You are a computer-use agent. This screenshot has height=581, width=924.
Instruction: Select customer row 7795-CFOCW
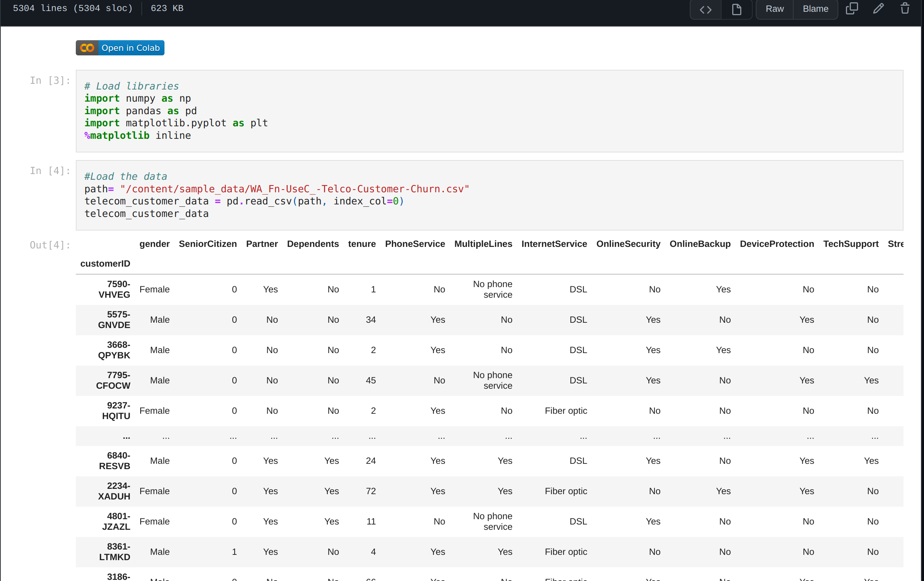(489, 380)
